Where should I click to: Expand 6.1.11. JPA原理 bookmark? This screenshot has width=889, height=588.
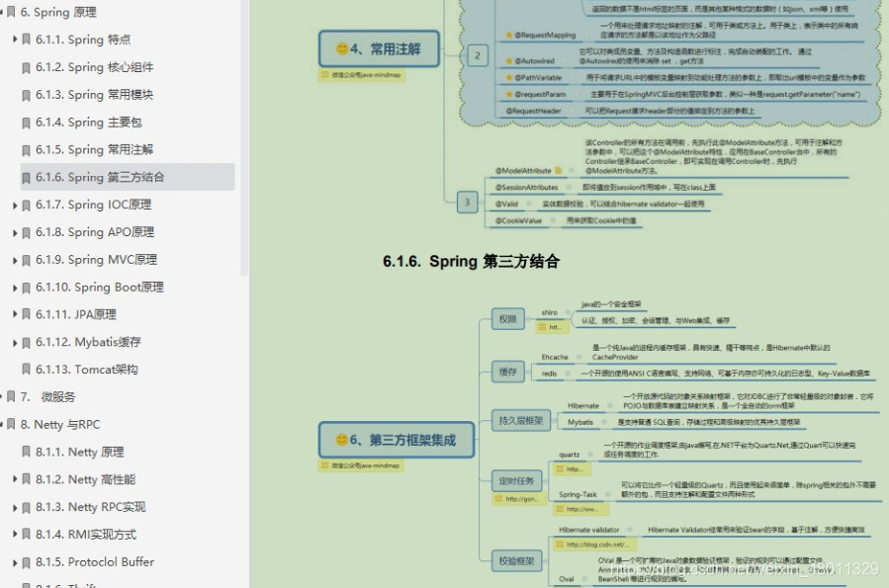point(15,314)
